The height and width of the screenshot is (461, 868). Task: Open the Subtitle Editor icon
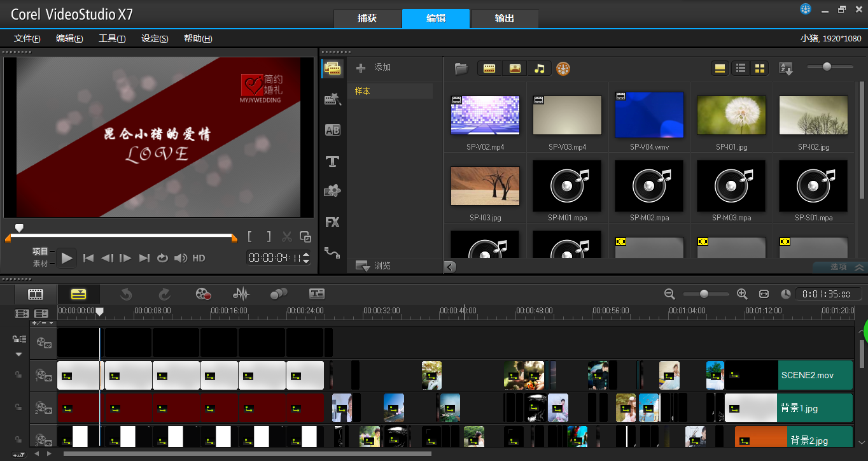coord(316,294)
